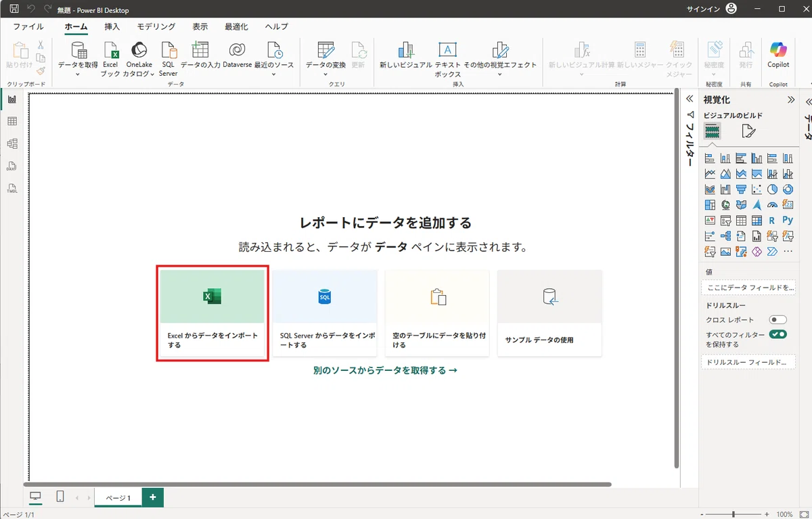Screen dimensions: 812x519
Task: Click Excel からデータをインポートする card
Action: pos(212,313)
